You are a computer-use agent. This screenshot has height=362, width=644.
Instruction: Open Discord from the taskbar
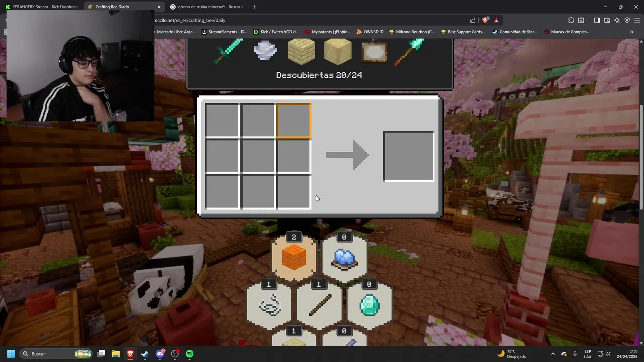click(x=160, y=354)
